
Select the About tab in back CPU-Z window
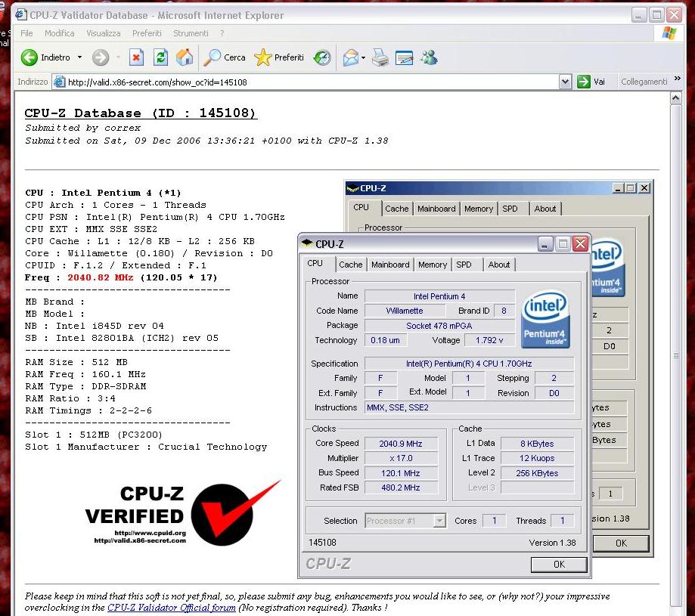point(545,209)
